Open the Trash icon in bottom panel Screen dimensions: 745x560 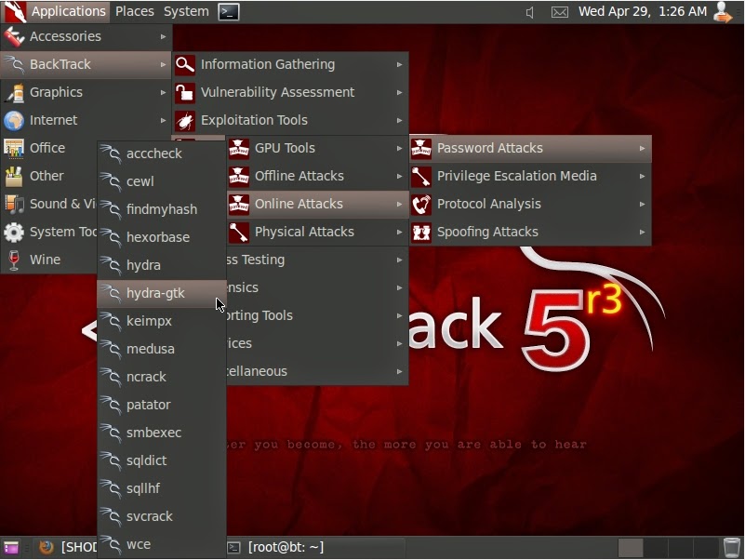(732, 548)
